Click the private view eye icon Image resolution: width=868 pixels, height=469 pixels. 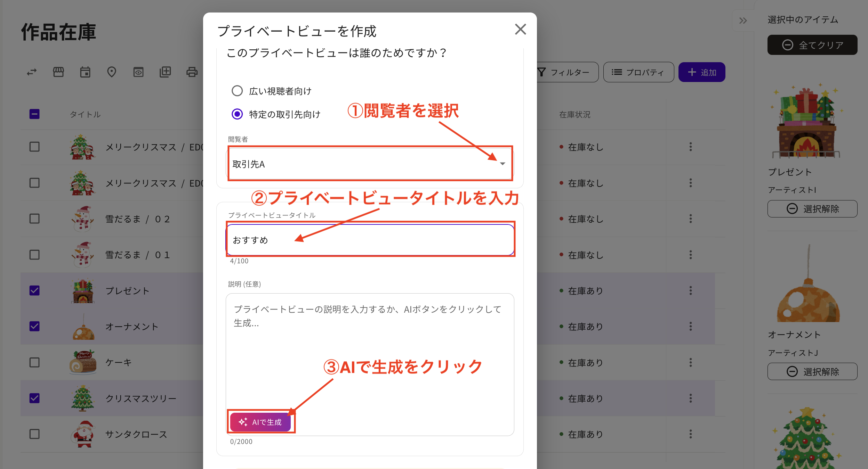(x=138, y=72)
